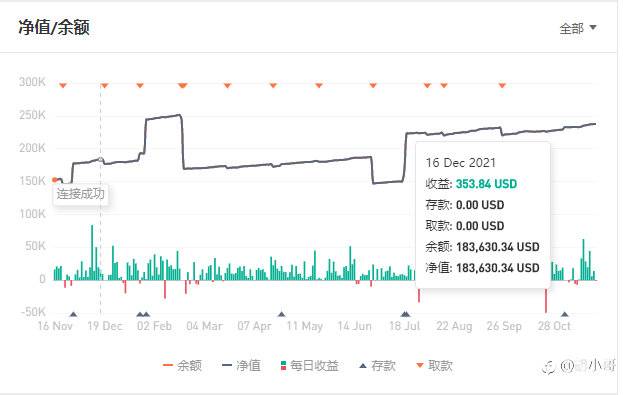Click the 250K y-axis label
Screen dimensions: 623x395
pos(33,115)
